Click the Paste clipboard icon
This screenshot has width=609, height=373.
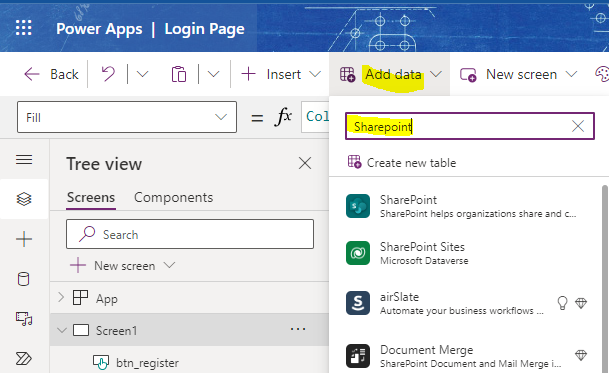(179, 74)
